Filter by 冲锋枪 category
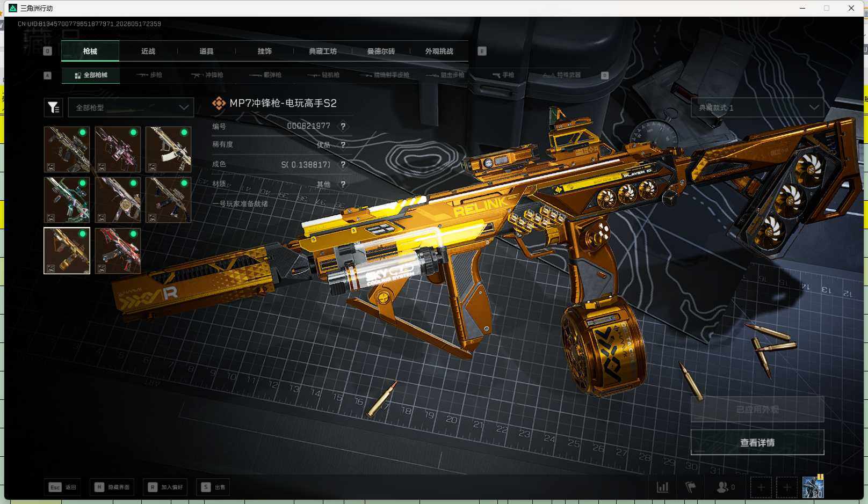This screenshot has width=868, height=504. pyautogui.click(x=207, y=75)
